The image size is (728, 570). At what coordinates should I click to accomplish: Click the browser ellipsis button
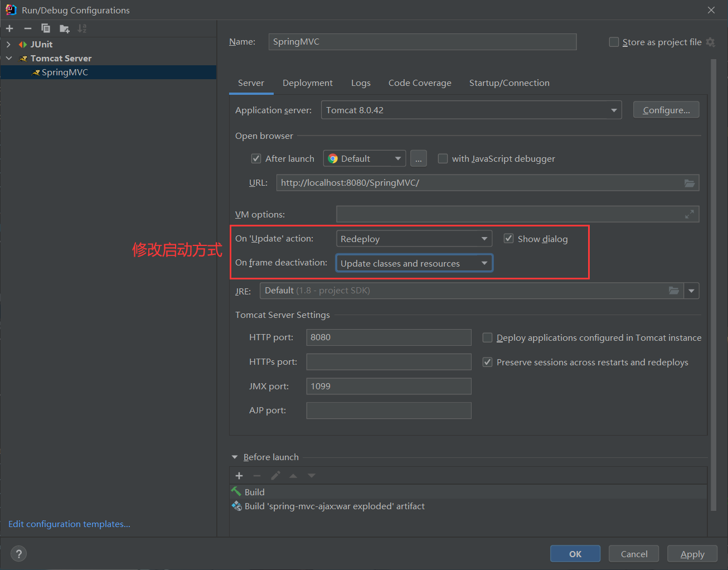(419, 158)
